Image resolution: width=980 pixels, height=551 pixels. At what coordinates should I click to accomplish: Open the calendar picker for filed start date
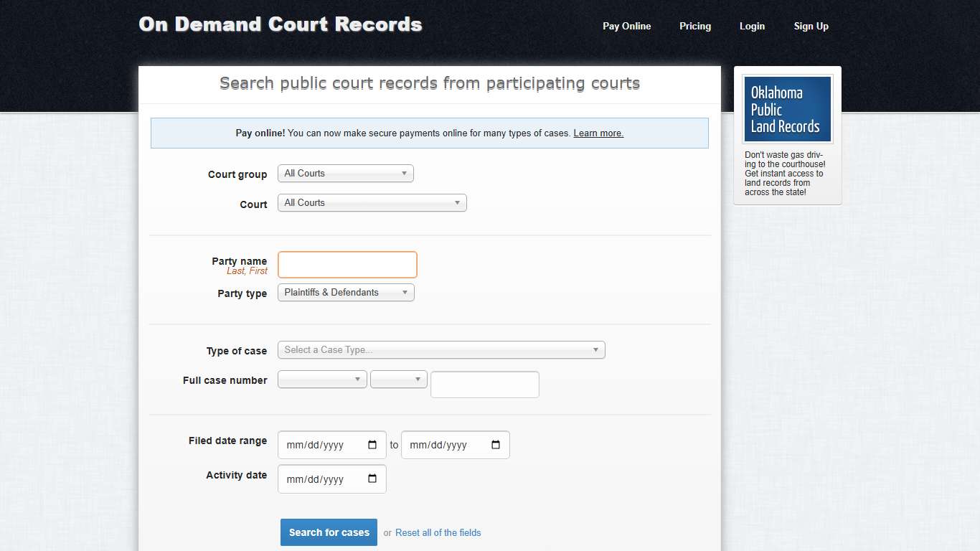pos(374,445)
